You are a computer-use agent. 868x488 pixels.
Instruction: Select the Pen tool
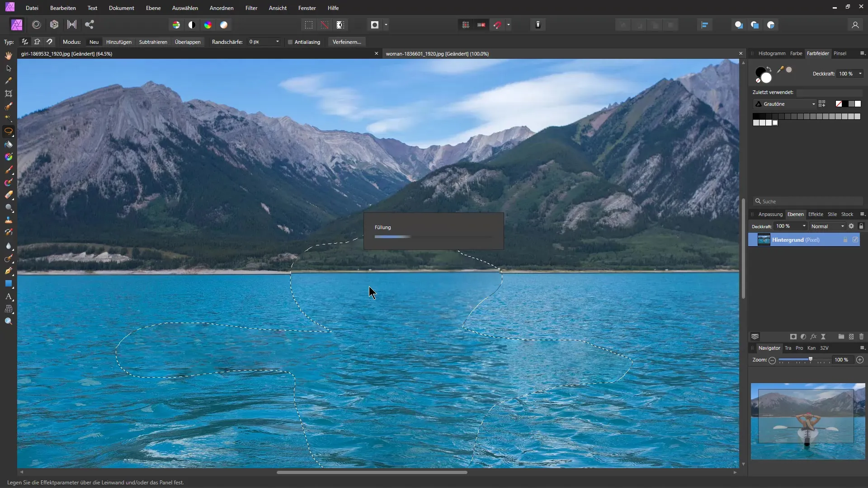tap(9, 271)
